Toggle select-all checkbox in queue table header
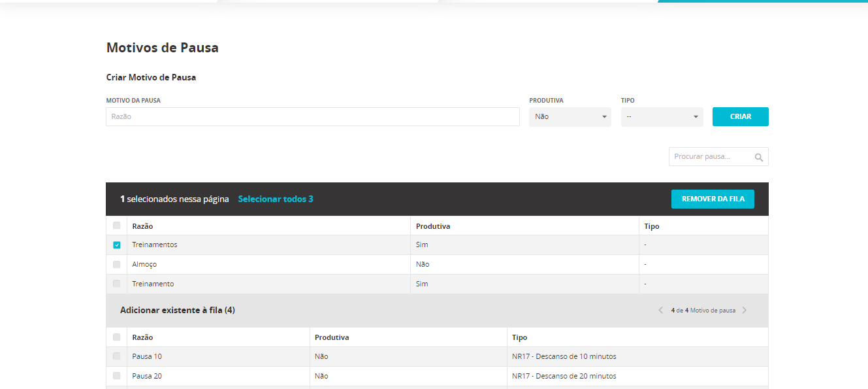The width and height of the screenshot is (868, 389). pyautogui.click(x=117, y=226)
